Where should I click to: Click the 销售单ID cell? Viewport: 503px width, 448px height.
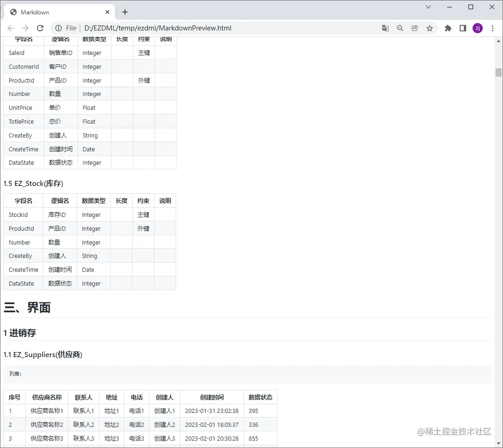(x=61, y=53)
